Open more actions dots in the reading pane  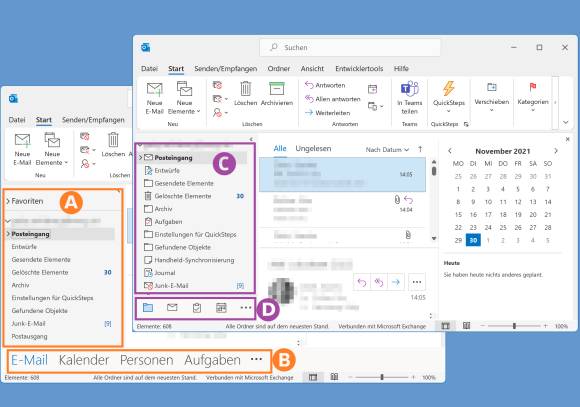tap(417, 282)
